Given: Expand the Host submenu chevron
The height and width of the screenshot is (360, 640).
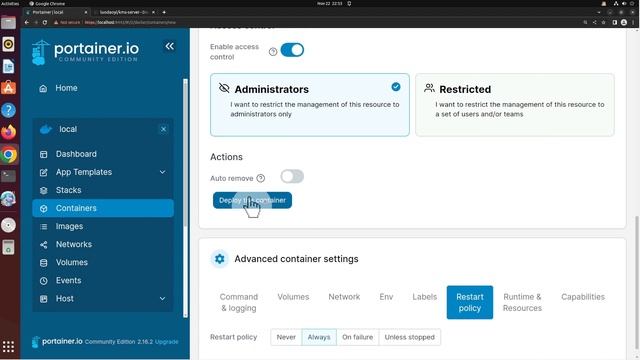Looking at the screenshot, I should click(162, 299).
